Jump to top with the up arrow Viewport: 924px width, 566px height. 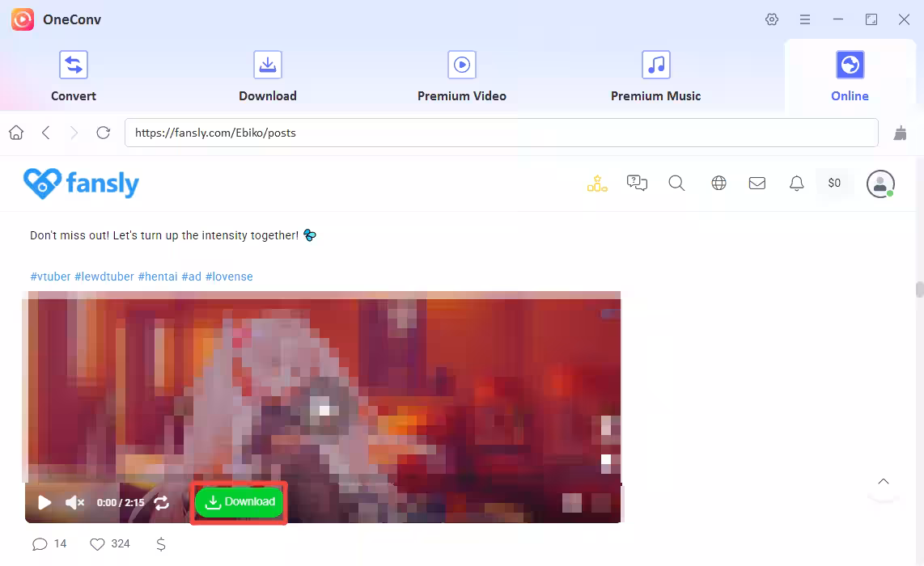point(884,482)
